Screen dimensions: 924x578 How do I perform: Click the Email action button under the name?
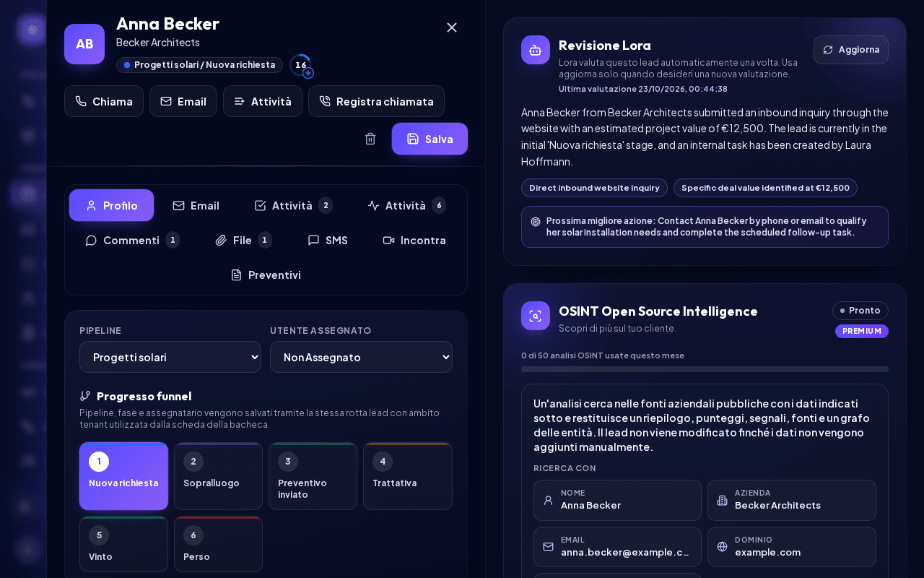[x=183, y=101]
